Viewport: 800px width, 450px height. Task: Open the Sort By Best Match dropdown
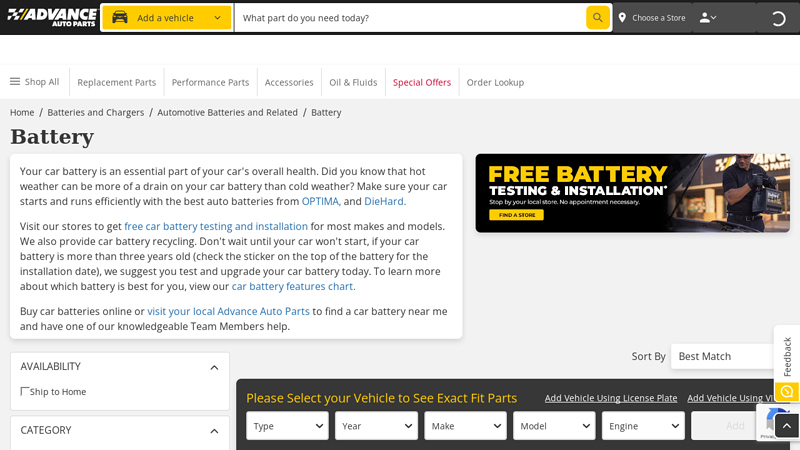pyautogui.click(x=722, y=356)
